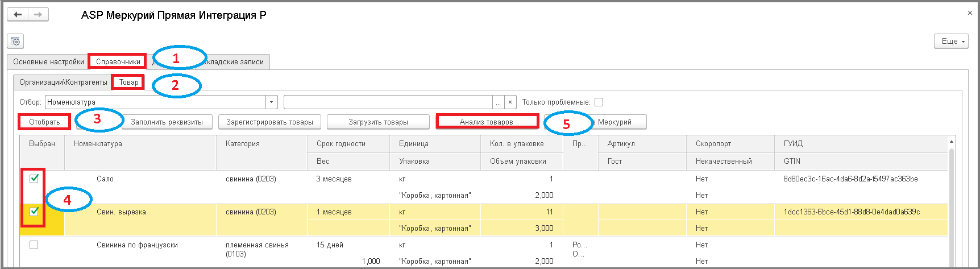This screenshot has width=980, height=269.
Task: Click the Единица column header
Action: click(435, 144)
